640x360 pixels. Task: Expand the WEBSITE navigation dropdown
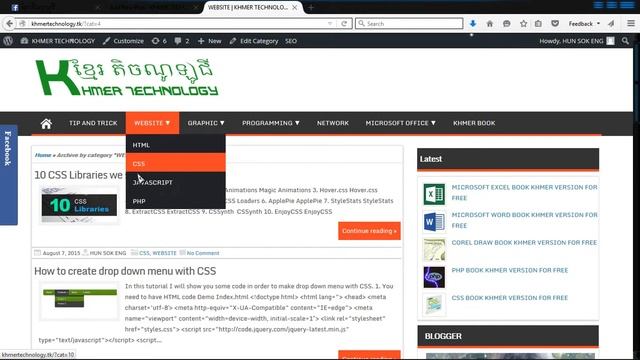point(152,123)
